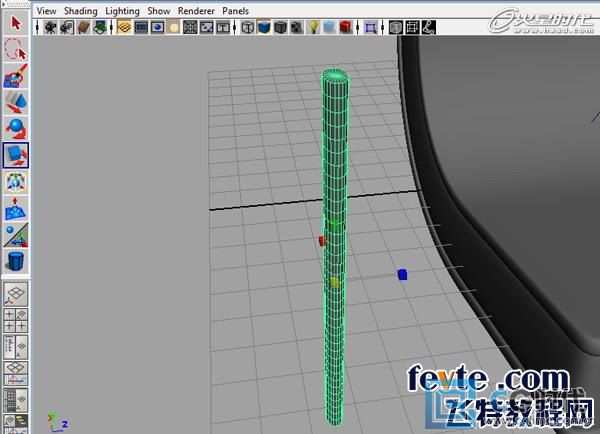The image size is (600, 434).
Task: Switch to the Rotate tool
Action: (x=16, y=129)
